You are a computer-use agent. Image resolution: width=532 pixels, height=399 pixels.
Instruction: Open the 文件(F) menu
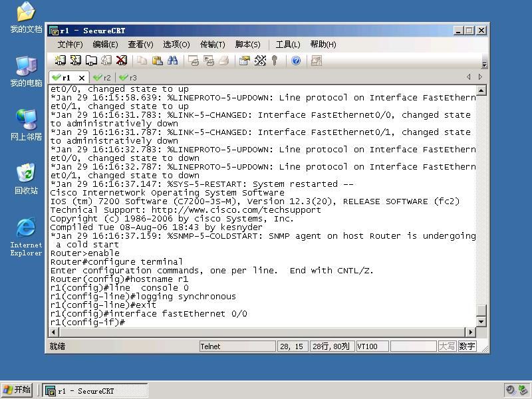click(x=70, y=45)
